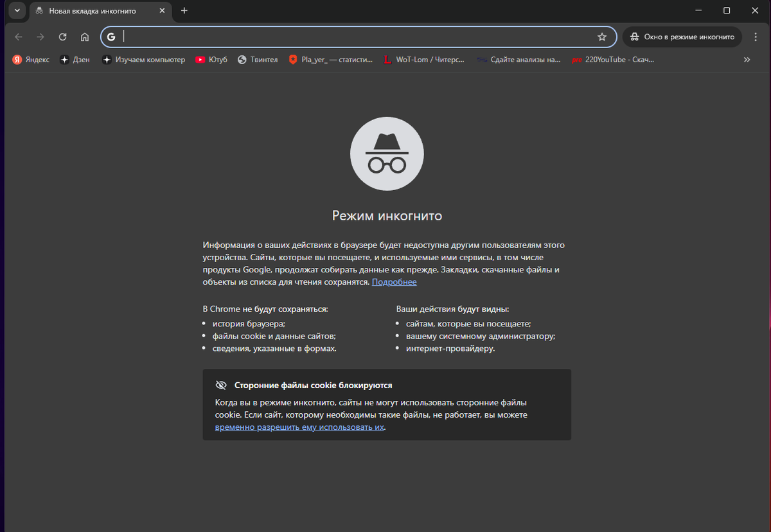Open the tab search dropdown arrow
The image size is (771, 532).
tap(16, 11)
